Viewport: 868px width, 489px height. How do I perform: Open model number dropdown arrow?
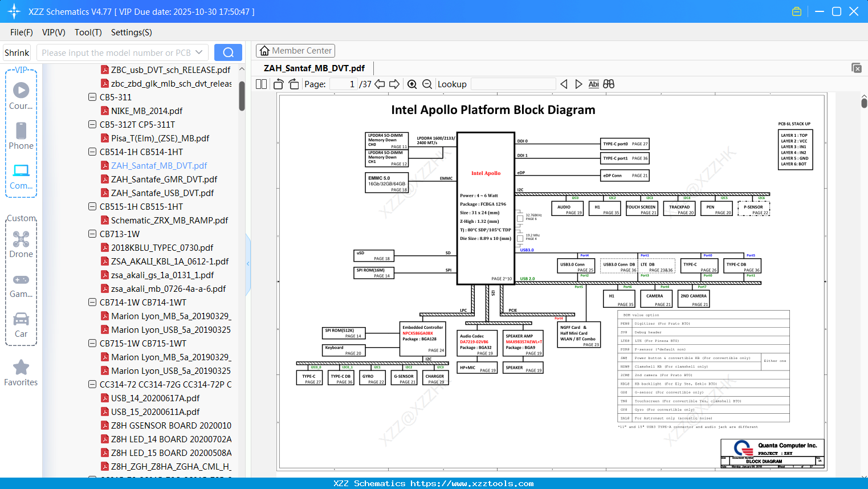[199, 52]
